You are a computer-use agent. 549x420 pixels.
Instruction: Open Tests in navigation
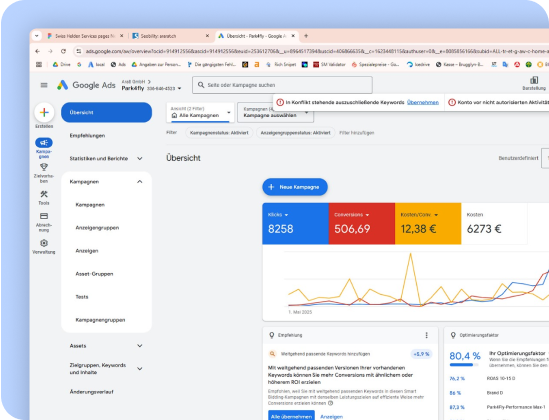coord(82,297)
